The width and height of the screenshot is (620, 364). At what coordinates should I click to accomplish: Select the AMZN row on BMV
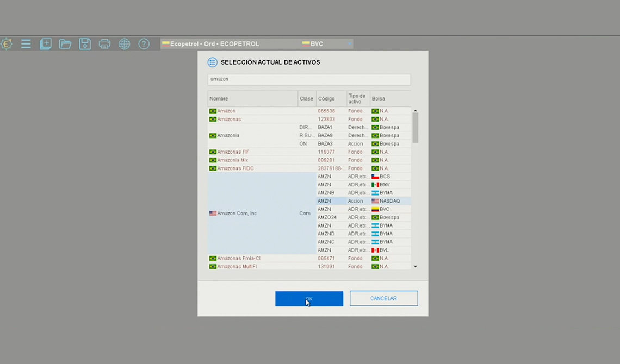click(x=363, y=185)
